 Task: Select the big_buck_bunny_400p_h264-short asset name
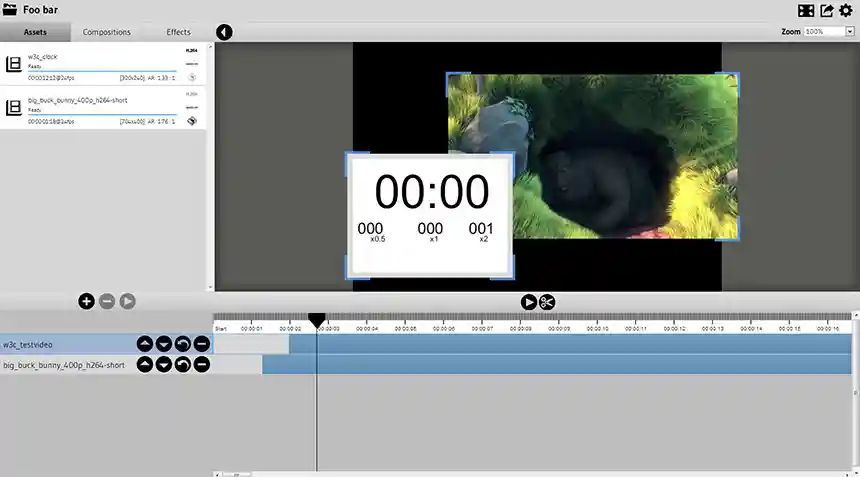pyautogui.click(x=77, y=100)
